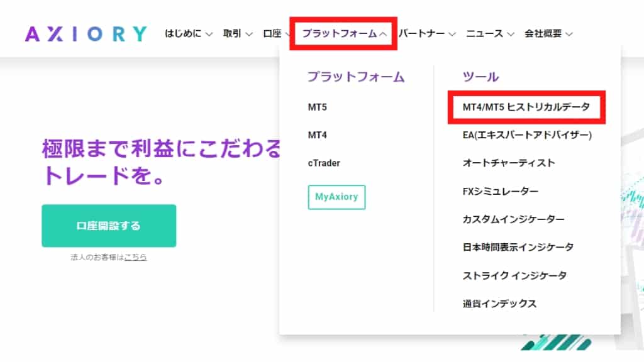
Task: Select ストライク インジケータ
Action: click(514, 275)
